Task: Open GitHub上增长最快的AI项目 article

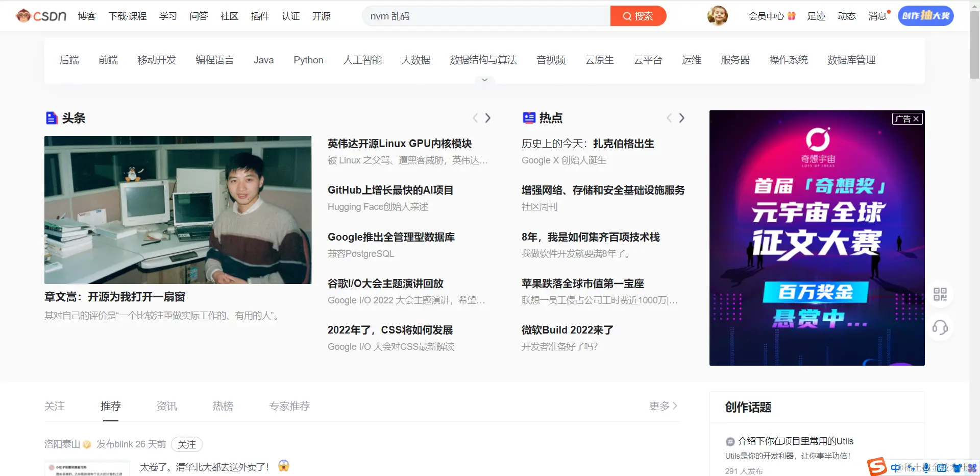Action: (x=390, y=190)
